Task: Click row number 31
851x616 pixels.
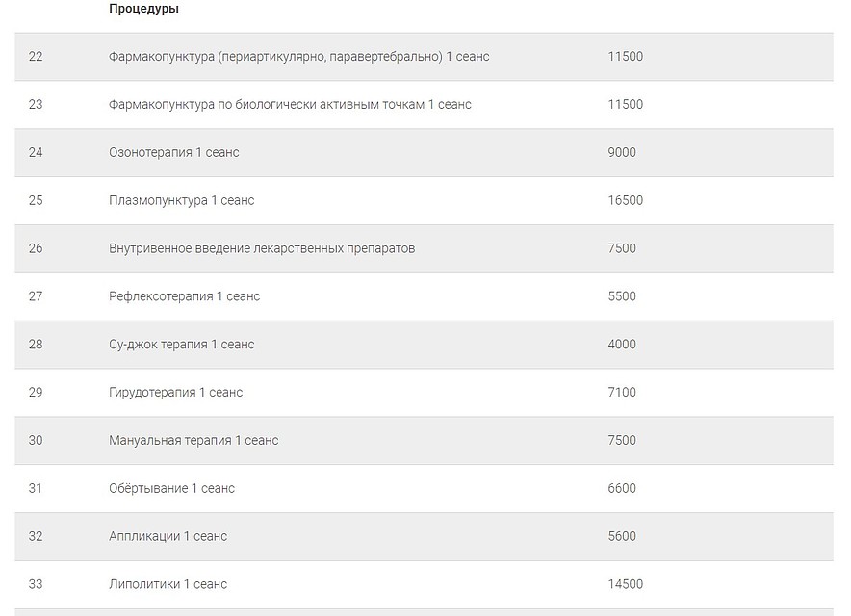Action: [36, 488]
